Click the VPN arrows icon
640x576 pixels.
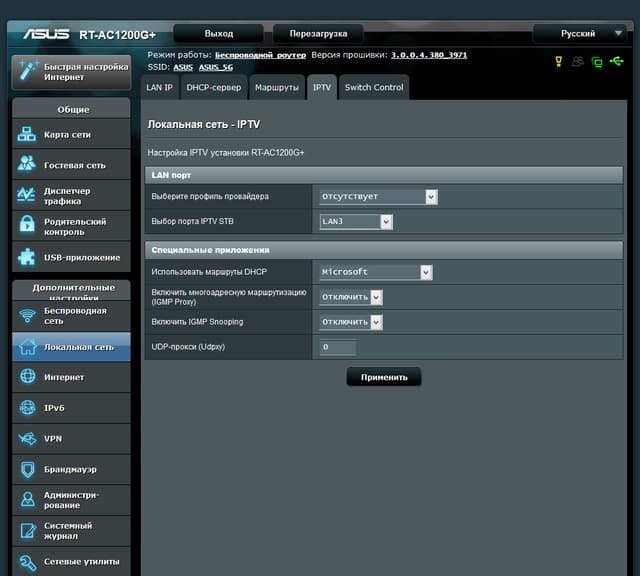(28, 439)
